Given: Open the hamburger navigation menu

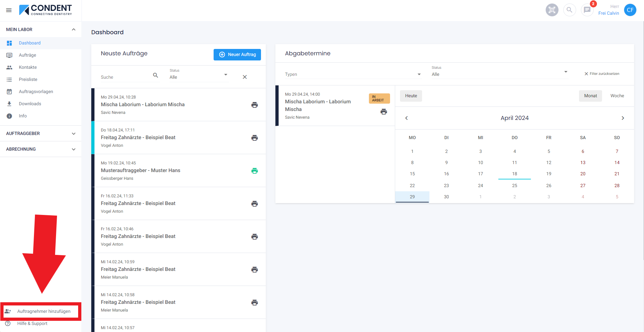Looking at the screenshot, I should click(9, 10).
